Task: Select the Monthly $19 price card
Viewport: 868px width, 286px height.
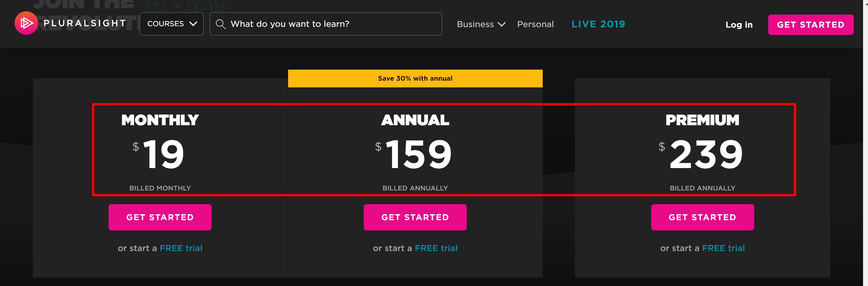Action: (160, 153)
